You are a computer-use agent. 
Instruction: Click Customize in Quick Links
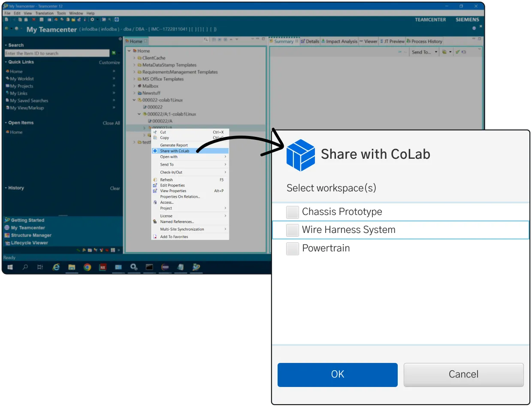pyautogui.click(x=109, y=63)
